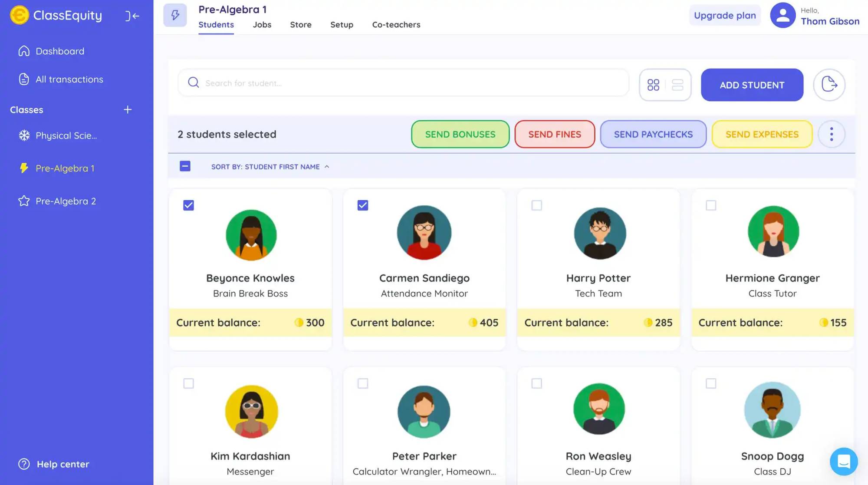Click Harry Potter's avatar

point(600,233)
